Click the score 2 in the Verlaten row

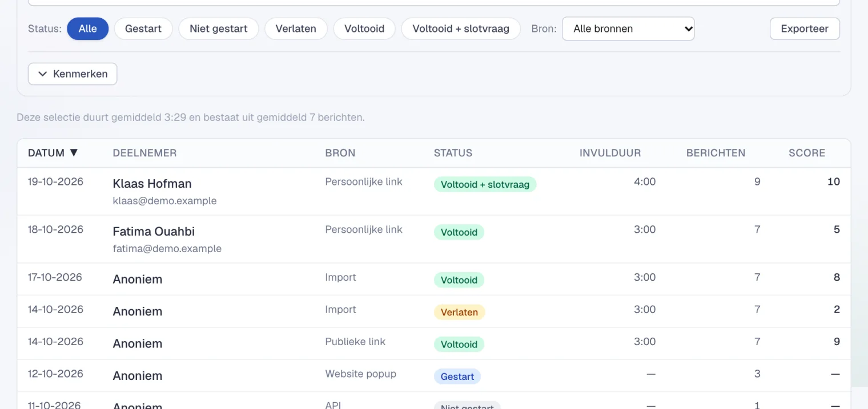tap(837, 310)
